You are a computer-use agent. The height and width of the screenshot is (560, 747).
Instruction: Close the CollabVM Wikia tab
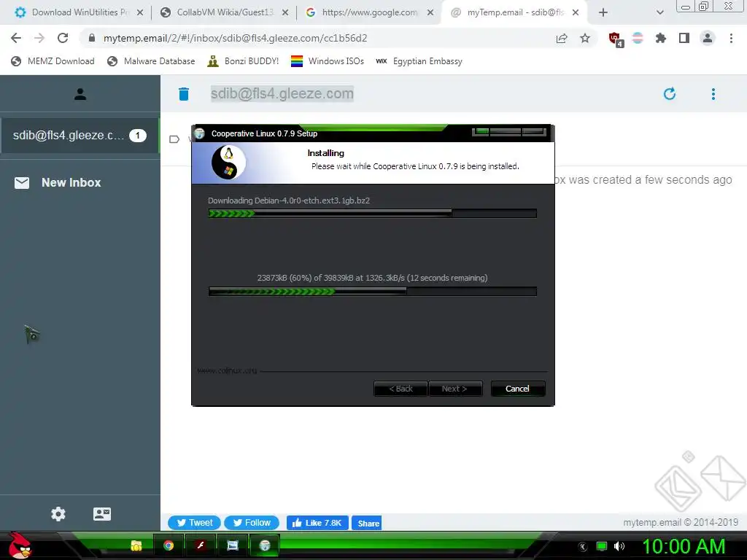[x=285, y=13]
